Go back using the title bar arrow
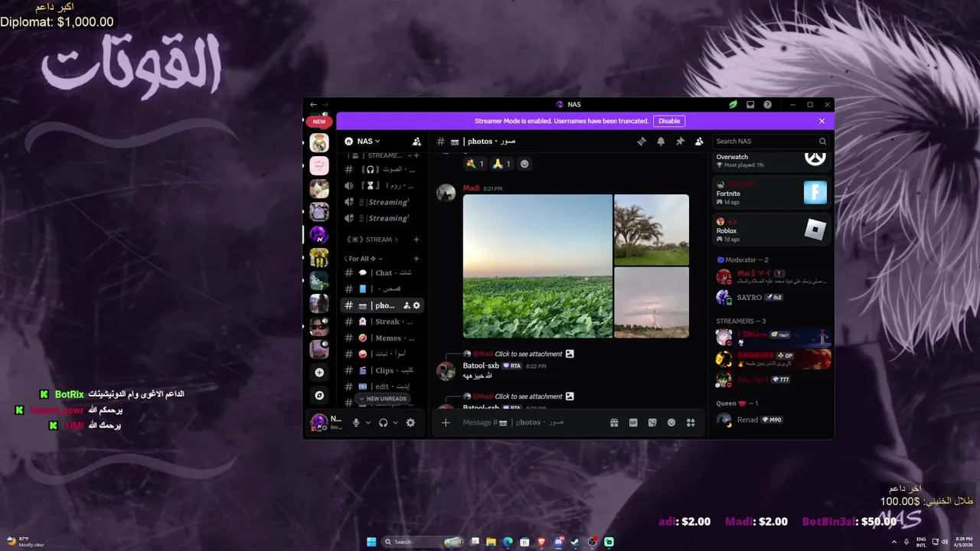The image size is (980, 551). (313, 105)
